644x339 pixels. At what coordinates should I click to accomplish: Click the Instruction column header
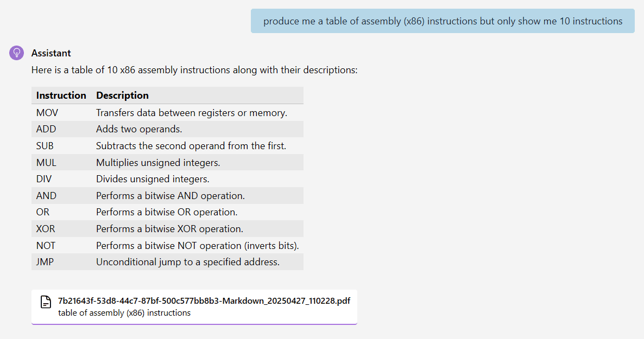[61, 95]
